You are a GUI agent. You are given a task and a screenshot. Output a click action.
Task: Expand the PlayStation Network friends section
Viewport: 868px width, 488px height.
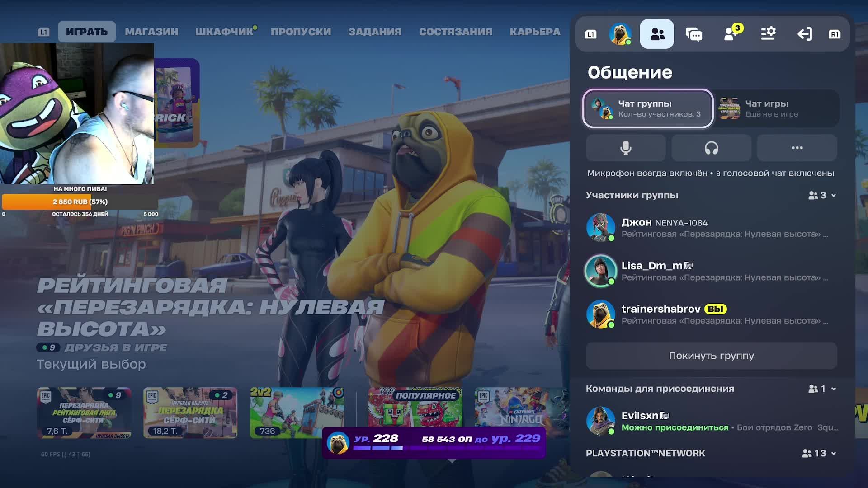click(x=833, y=453)
